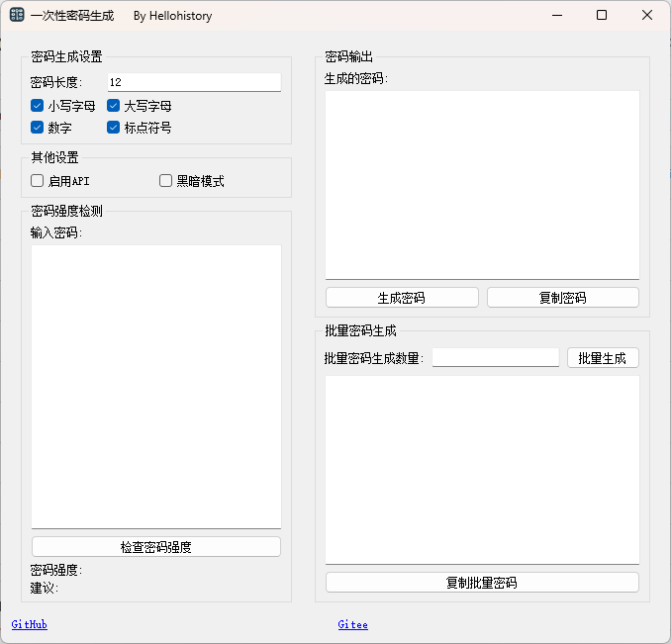Click the 生成的密码 output text box

(x=482, y=185)
